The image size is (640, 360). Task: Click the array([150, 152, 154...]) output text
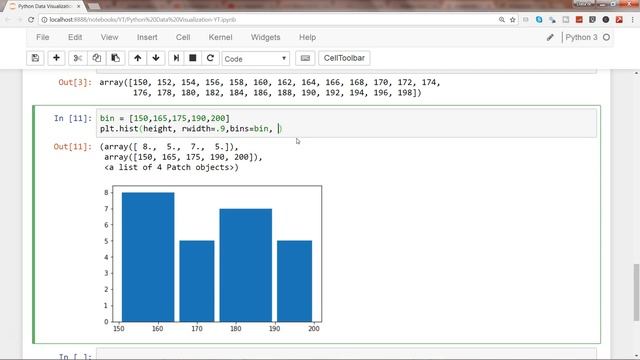pos(270,87)
